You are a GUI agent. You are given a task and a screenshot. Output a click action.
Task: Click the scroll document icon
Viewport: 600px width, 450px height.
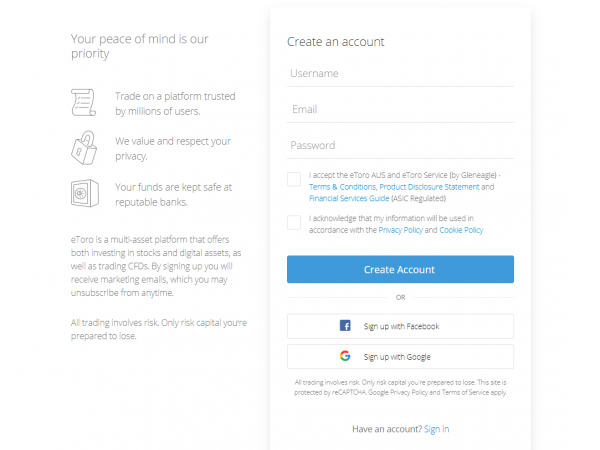point(83,103)
